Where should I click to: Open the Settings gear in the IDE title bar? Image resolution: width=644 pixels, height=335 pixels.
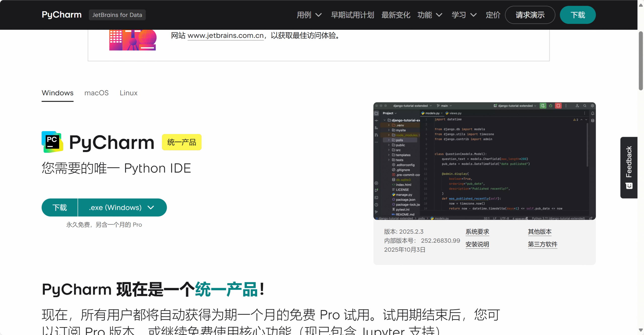click(x=593, y=106)
